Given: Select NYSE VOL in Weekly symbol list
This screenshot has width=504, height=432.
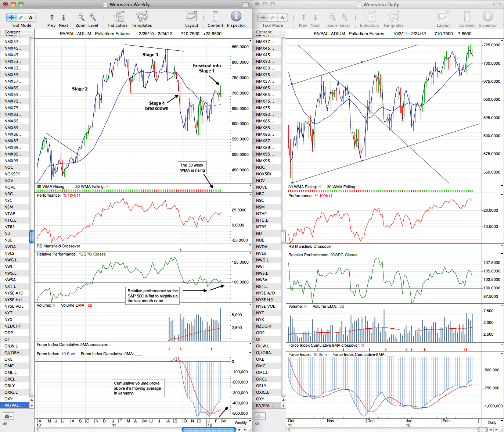Looking at the screenshot, I should pos(15,306).
